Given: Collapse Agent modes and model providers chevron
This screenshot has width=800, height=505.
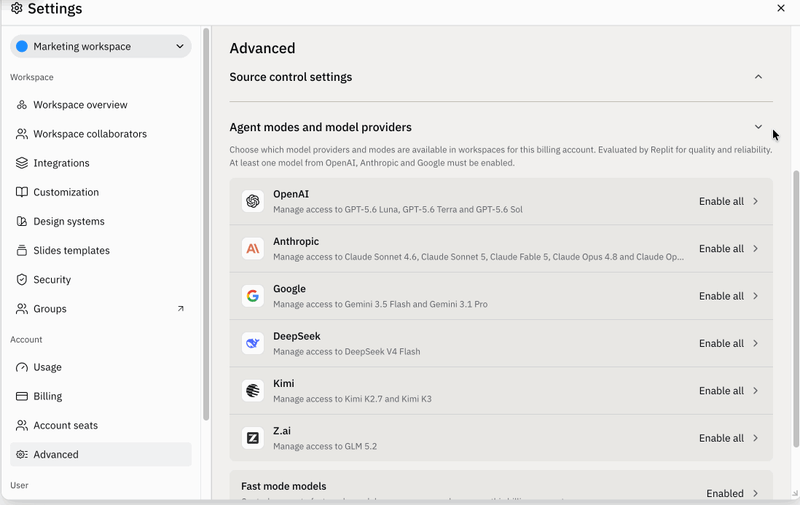Looking at the screenshot, I should [758, 127].
